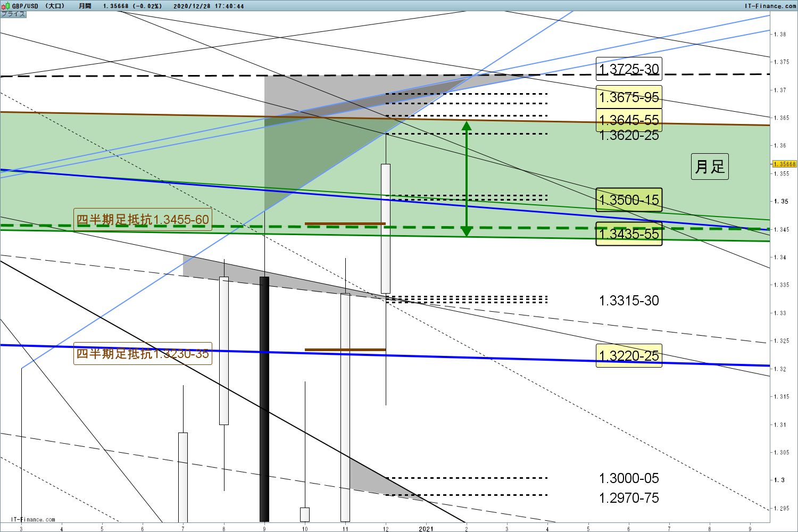Click the 1.3315-30 level text
The width and height of the screenshot is (798, 532).
tap(629, 301)
